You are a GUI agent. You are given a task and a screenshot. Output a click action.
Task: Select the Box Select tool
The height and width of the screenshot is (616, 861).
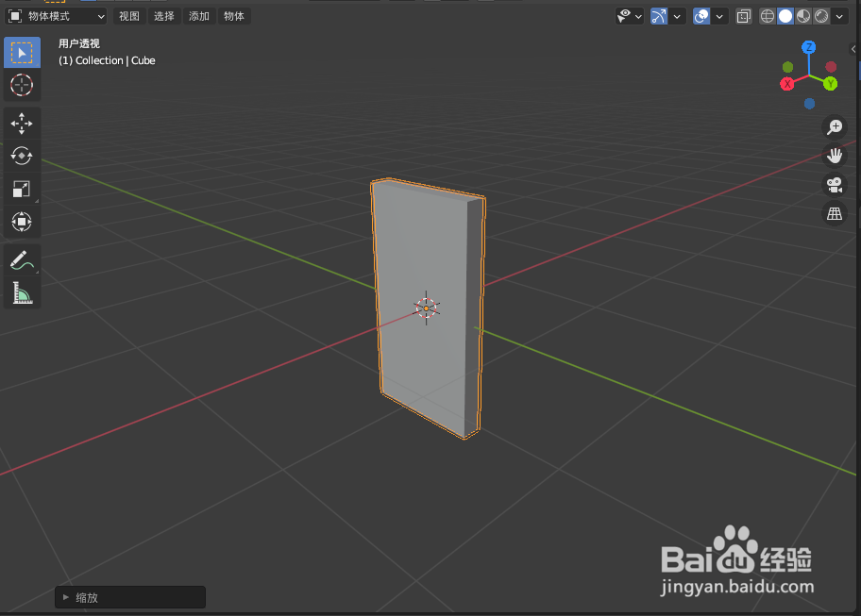tap(22, 52)
